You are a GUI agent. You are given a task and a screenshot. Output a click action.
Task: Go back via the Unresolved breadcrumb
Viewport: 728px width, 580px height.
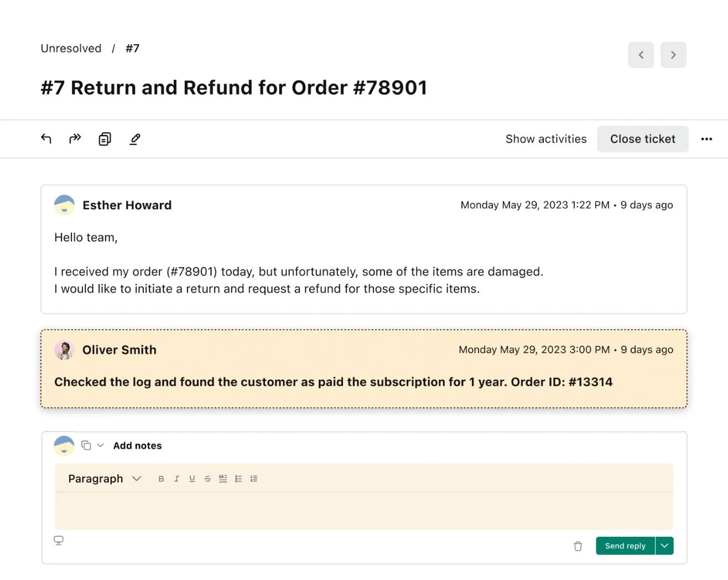(x=70, y=48)
